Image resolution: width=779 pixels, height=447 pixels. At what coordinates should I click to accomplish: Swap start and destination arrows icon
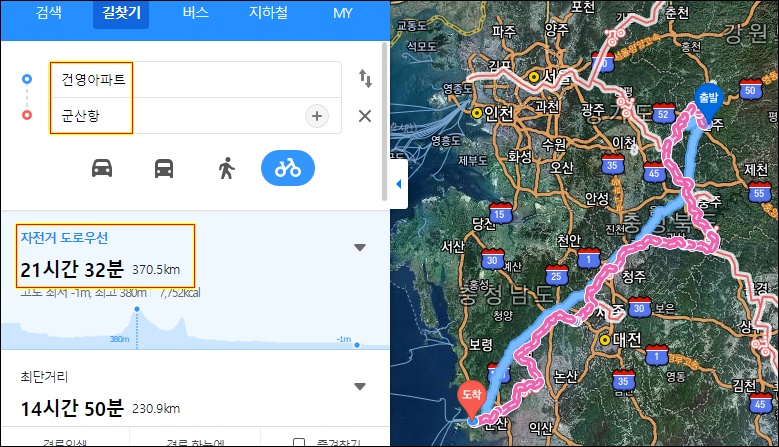click(365, 78)
